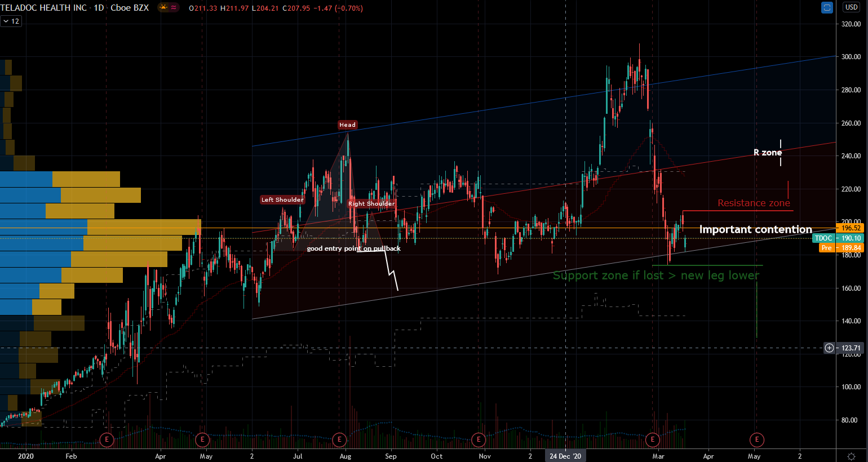Click the blue frame icon beside USD
The image size is (868, 462).
(x=827, y=8)
